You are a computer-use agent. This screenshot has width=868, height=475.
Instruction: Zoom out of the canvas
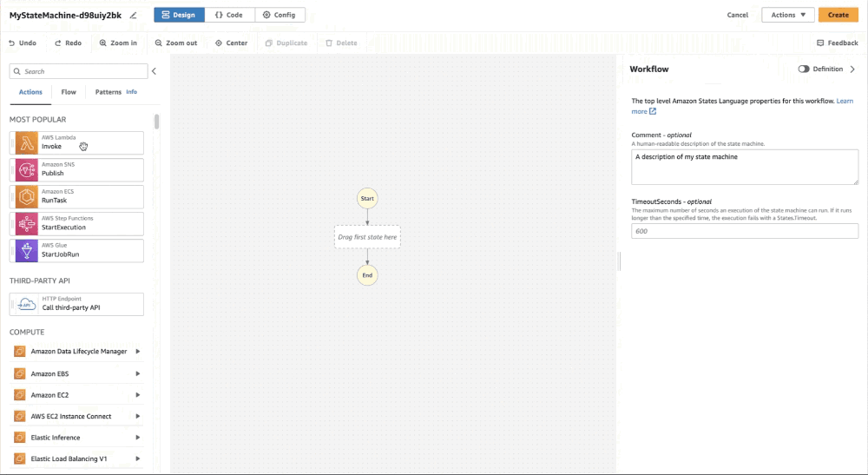tap(176, 43)
